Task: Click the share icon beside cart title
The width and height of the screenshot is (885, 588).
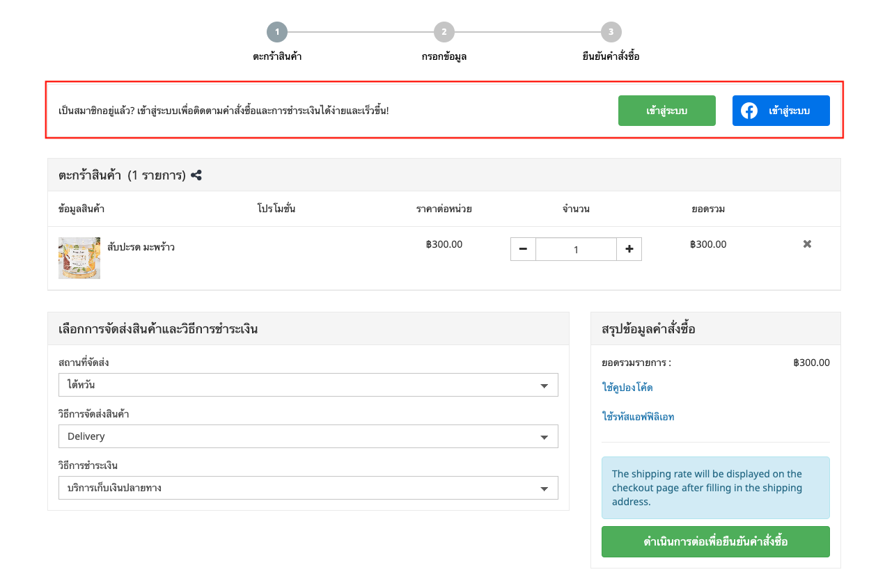Action: pos(196,175)
